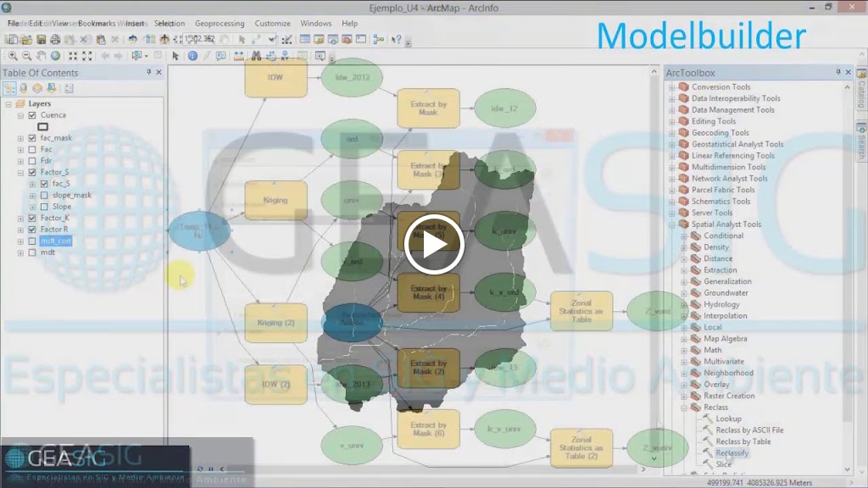Expand the Factor_K layer node

20,218
